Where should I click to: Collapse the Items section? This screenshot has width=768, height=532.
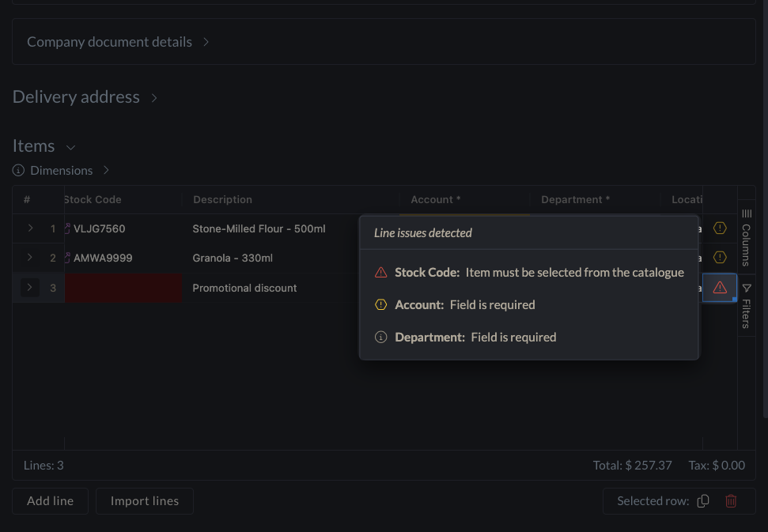70,147
